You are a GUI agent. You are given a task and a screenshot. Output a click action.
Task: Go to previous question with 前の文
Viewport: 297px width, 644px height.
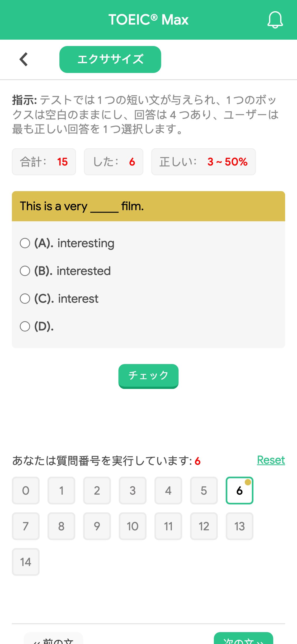coord(53,639)
